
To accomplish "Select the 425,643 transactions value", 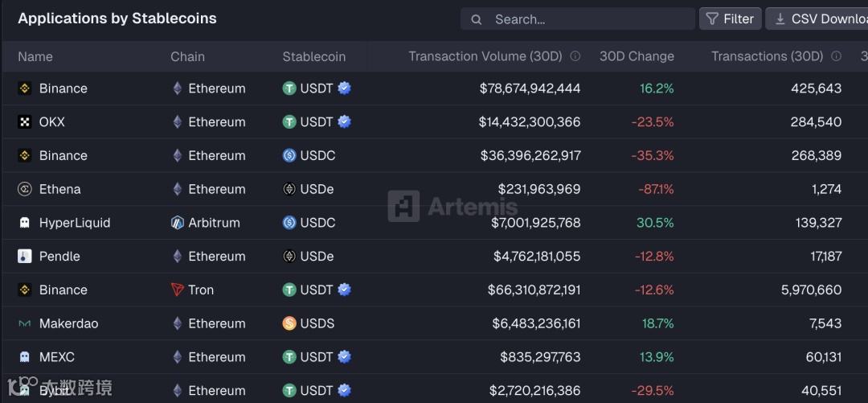I will [x=817, y=88].
